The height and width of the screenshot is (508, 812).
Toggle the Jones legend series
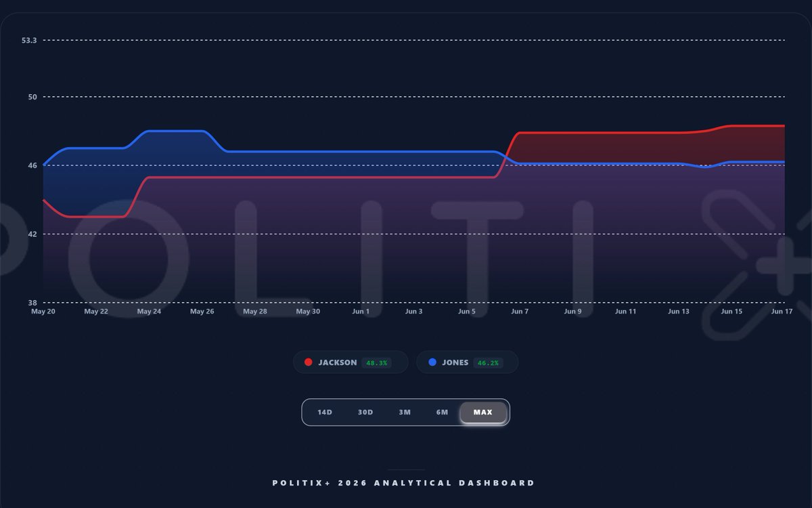467,362
